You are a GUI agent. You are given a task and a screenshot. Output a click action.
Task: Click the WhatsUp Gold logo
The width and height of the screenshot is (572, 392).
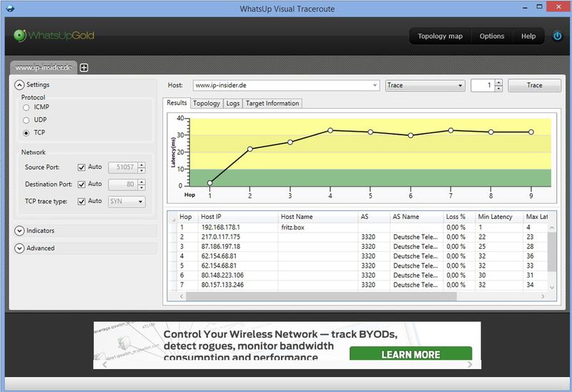click(x=54, y=35)
